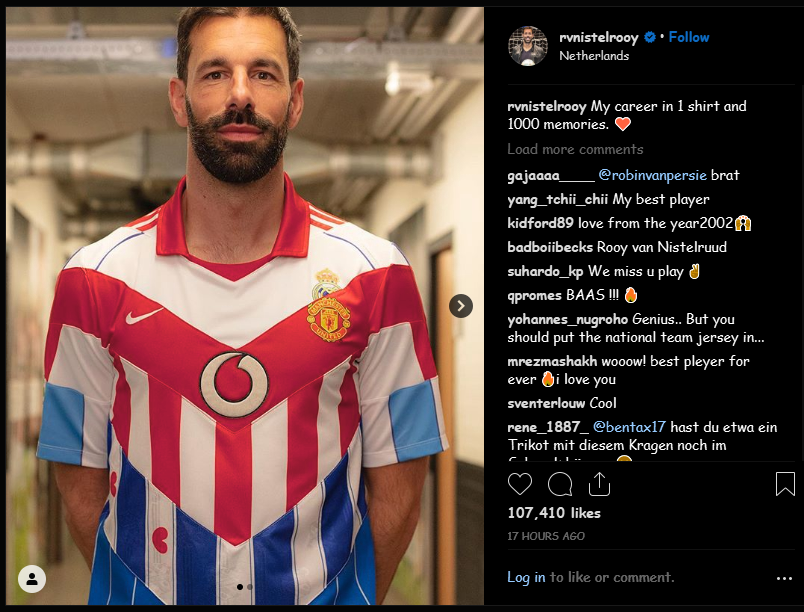Click the Log in link
This screenshot has height=612, width=804.
(526, 577)
